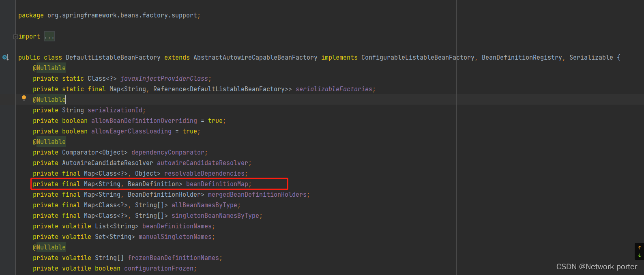Click the manualSingletonNames field name
The image size is (644, 275).
coord(175,237)
